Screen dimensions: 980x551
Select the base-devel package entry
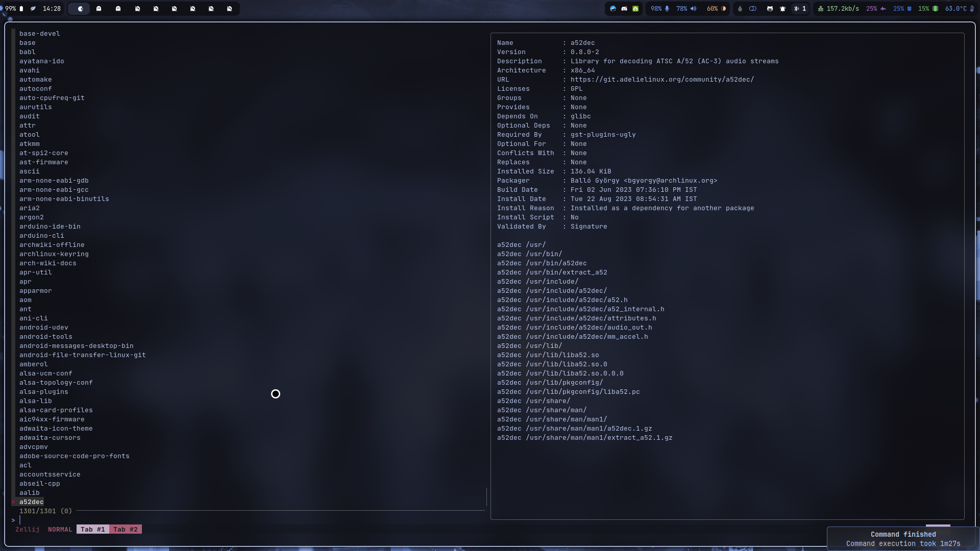(x=39, y=34)
